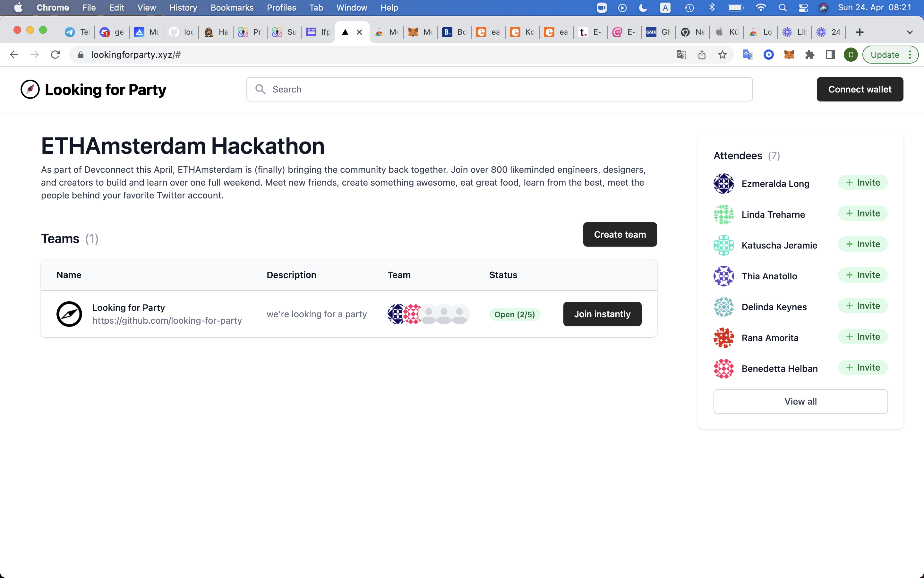Open the Profiles menu

click(281, 8)
